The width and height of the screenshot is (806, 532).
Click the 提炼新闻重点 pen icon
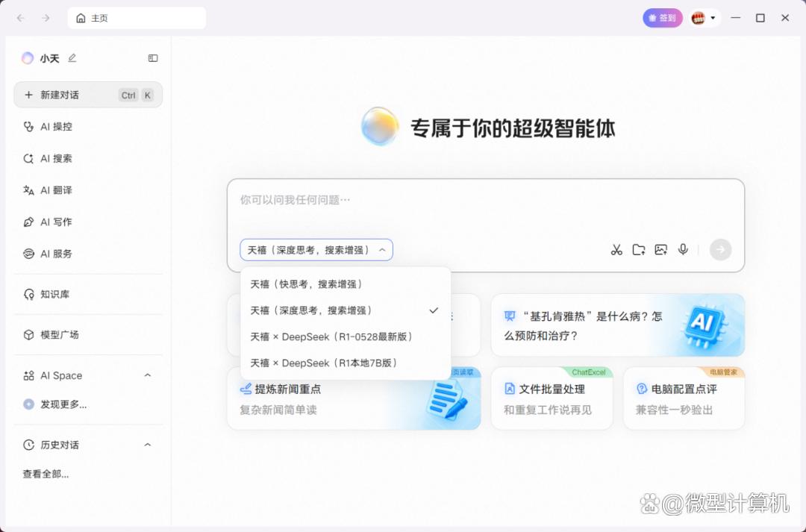246,389
